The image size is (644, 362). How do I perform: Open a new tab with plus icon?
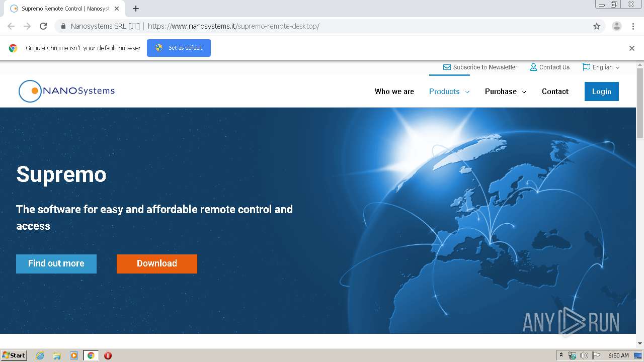tap(136, 9)
